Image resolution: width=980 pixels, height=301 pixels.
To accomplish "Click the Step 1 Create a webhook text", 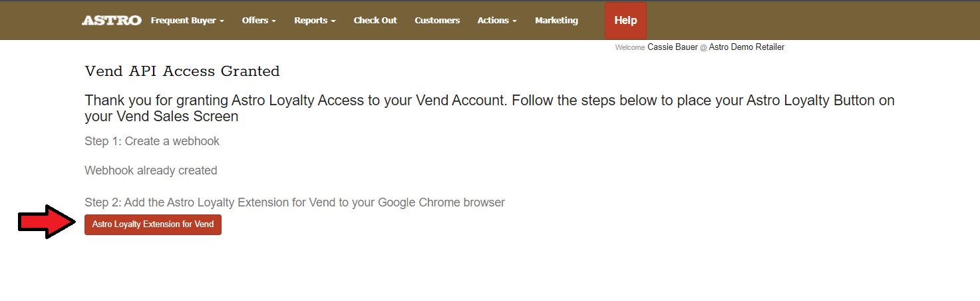I will [152, 141].
